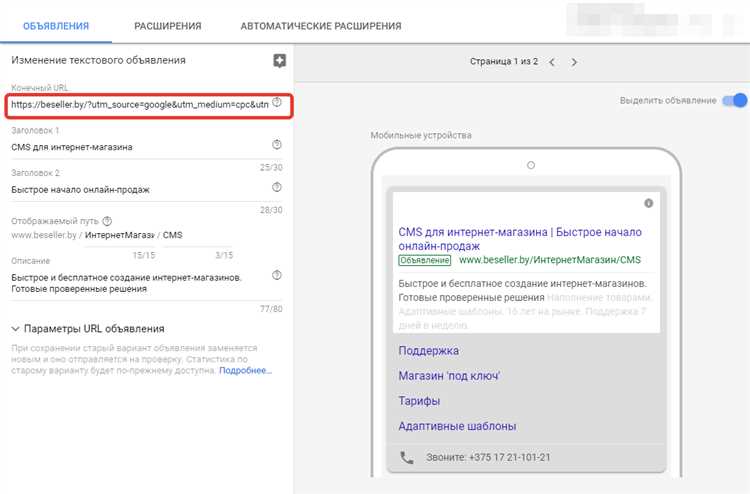This screenshot has width=750, height=494.
Task: Click the first path field ИнтернетМагазин
Action: (120, 235)
